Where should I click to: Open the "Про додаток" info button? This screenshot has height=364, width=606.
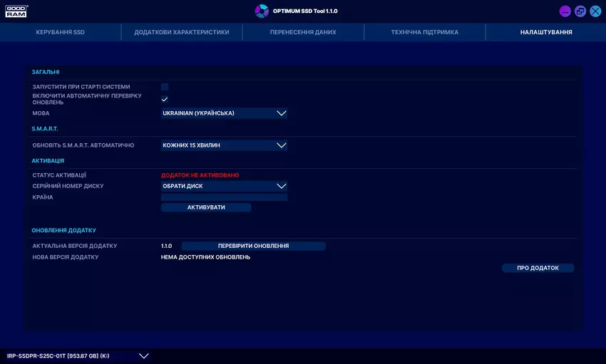[538, 268]
